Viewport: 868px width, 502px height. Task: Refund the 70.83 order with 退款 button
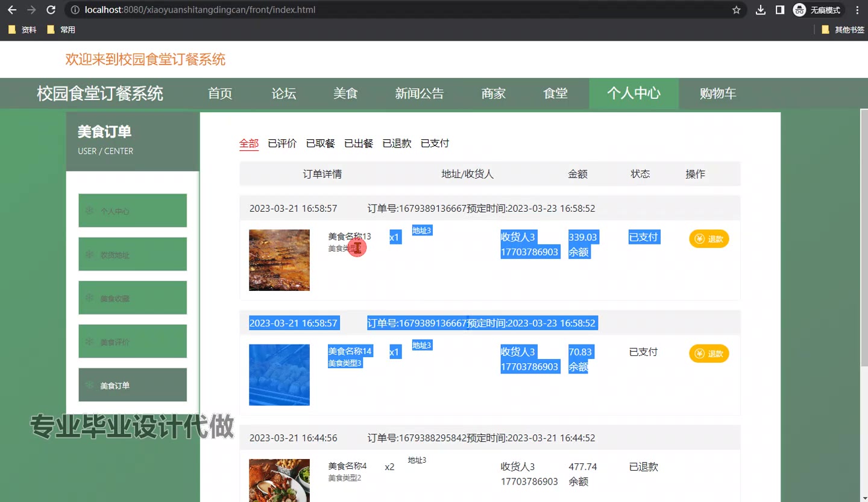point(709,354)
